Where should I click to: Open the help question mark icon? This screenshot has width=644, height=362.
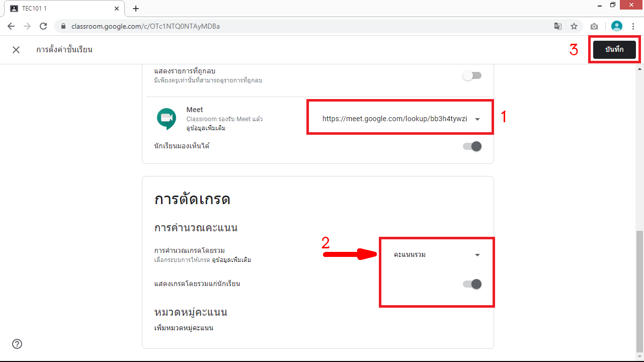point(17,344)
